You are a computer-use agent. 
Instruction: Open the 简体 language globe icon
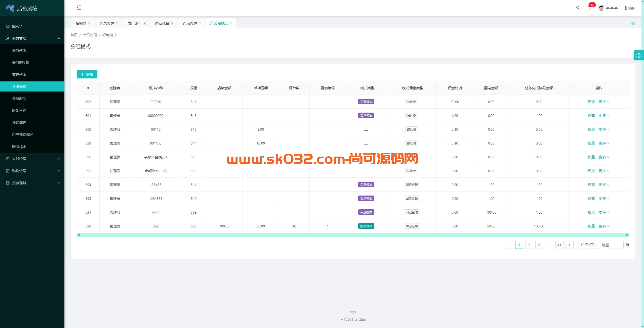click(x=626, y=8)
